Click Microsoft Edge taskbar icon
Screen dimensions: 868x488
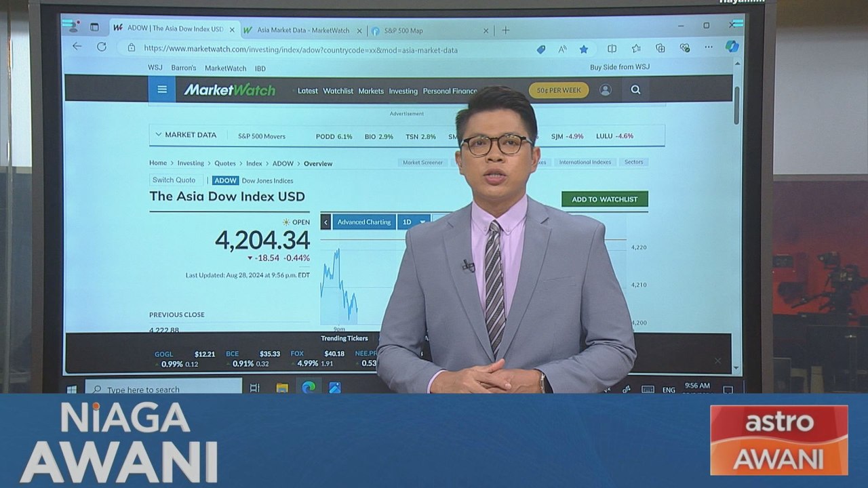309,387
